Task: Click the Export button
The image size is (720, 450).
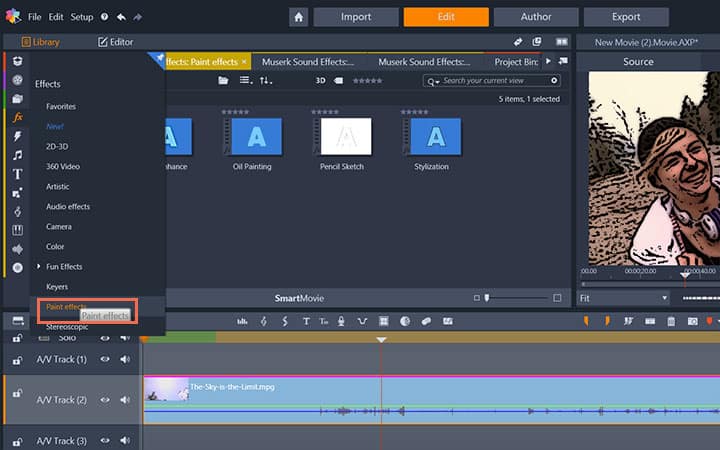Action: [x=626, y=17]
